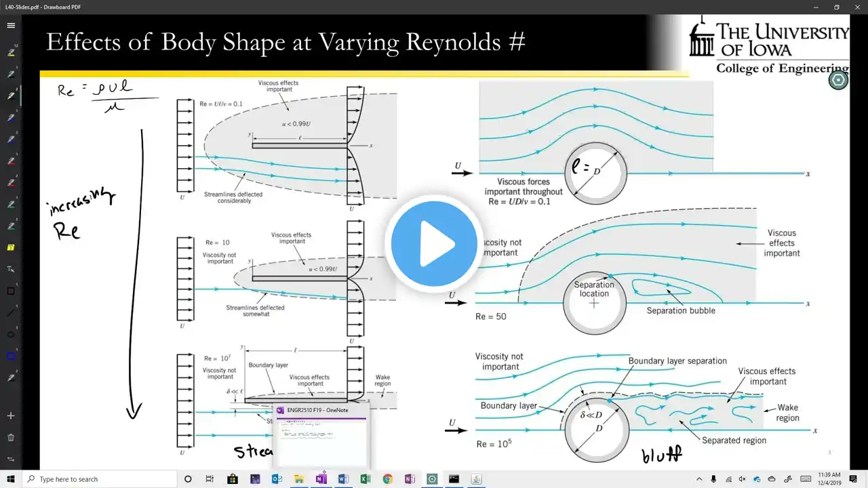Viewport: 868px width, 488px height.
Task: Switch to Word on the taskbar
Action: (x=343, y=479)
